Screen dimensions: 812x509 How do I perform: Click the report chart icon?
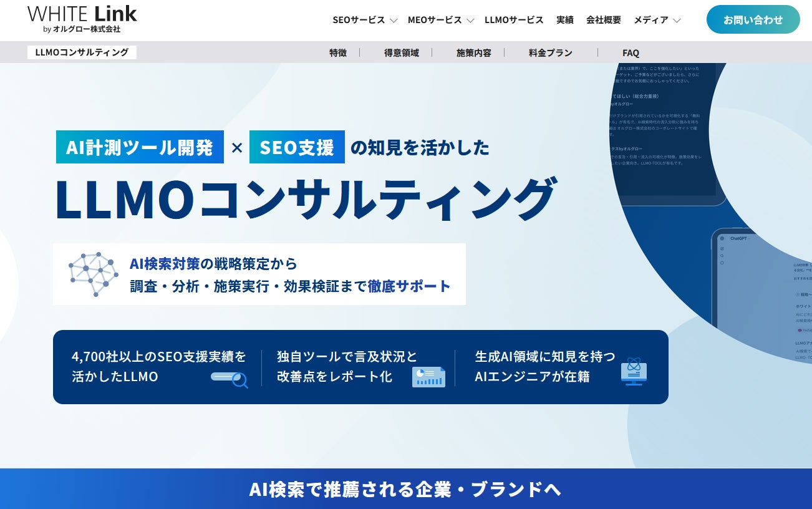click(x=428, y=377)
